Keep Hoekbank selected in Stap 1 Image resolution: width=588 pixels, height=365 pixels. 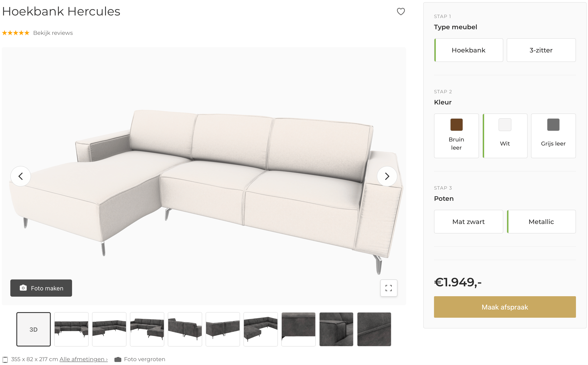tap(468, 50)
